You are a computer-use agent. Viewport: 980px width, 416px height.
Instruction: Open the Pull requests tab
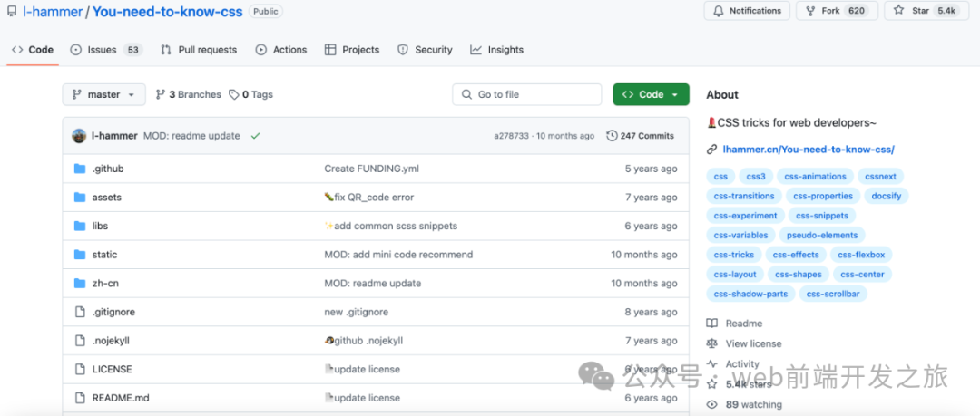pyautogui.click(x=199, y=50)
